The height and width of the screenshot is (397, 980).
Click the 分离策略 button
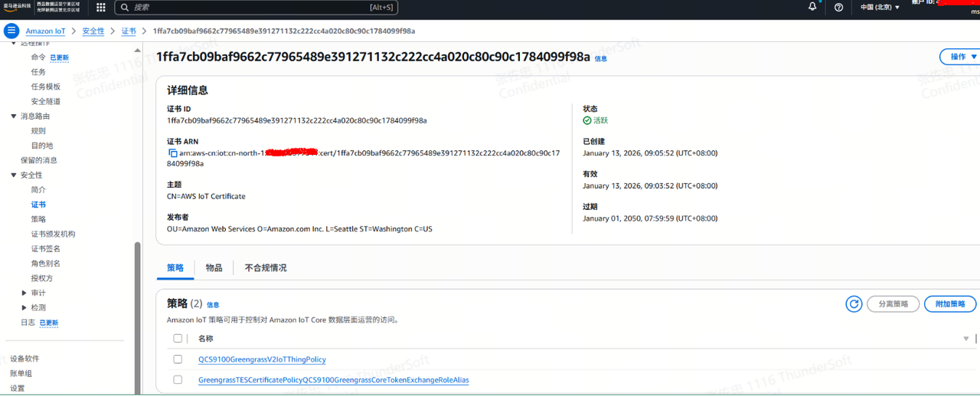point(893,304)
